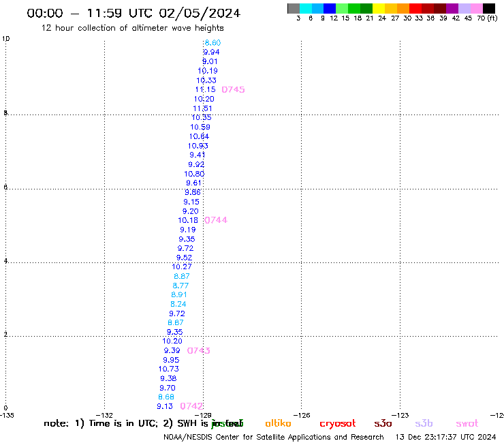Click the -132 longitude axis label

(104, 415)
